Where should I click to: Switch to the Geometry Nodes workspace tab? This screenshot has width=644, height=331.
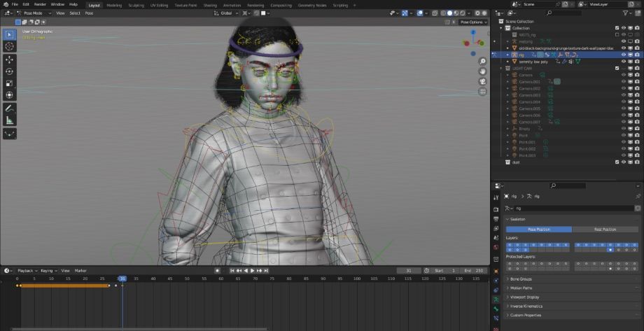[x=311, y=6]
